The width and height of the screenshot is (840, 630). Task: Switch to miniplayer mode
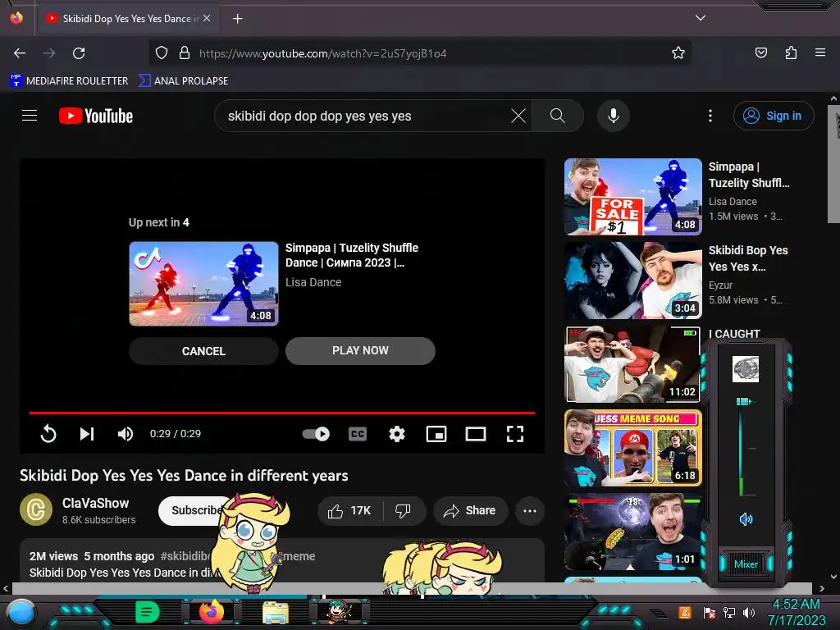436,433
